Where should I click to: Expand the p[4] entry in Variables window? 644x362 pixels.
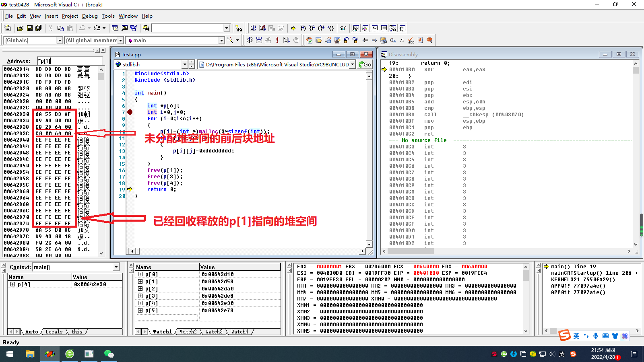coord(12,284)
